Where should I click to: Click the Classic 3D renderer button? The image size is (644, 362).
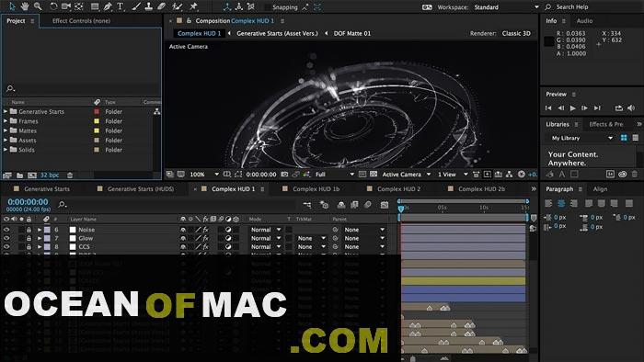pyautogui.click(x=516, y=34)
